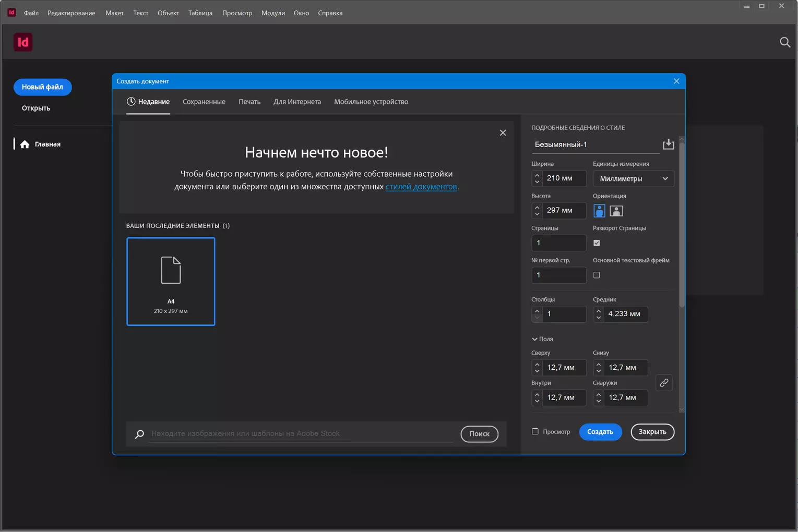Open the Таблица menu
The image size is (798, 532).
[200, 13]
